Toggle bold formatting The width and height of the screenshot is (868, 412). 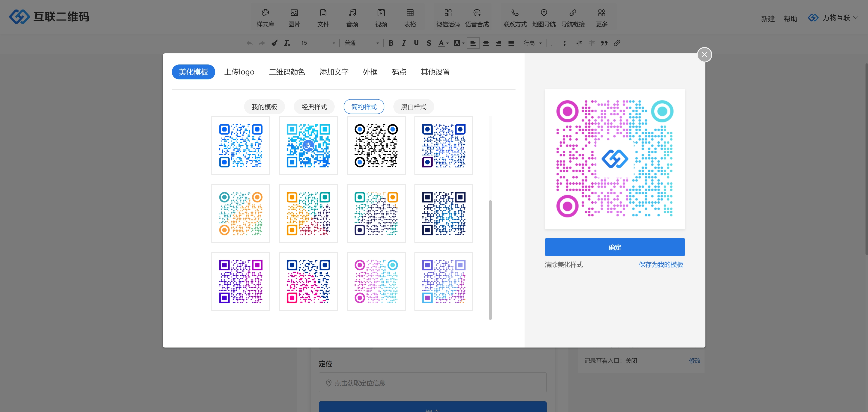391,43
